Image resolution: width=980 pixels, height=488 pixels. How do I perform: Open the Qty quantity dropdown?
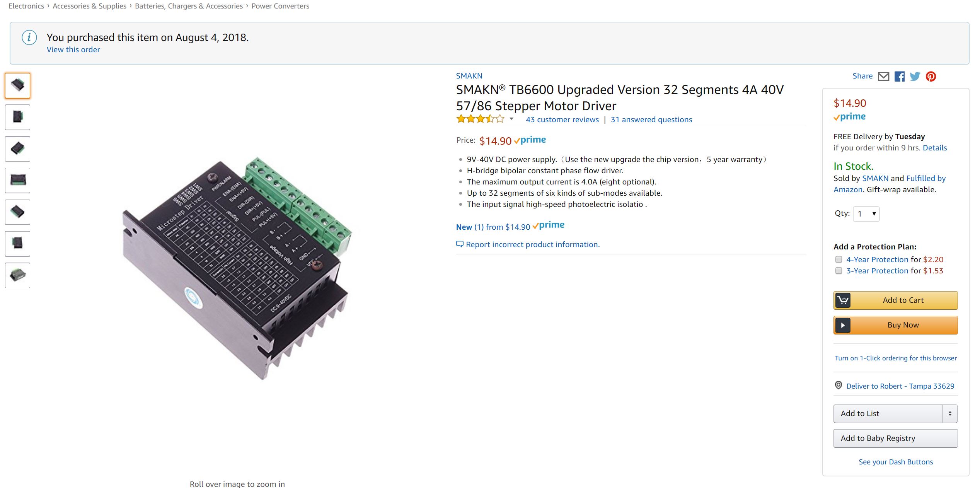click(x=866, y=214)
